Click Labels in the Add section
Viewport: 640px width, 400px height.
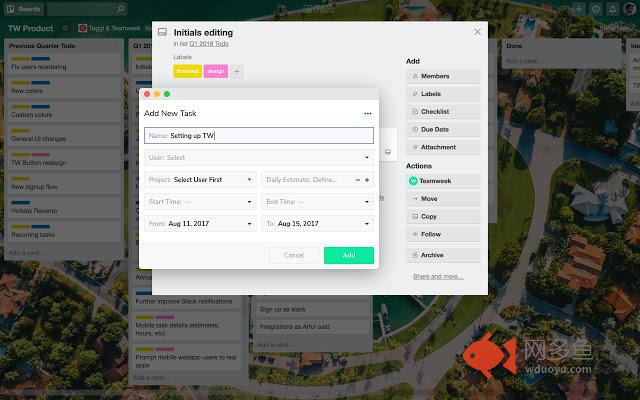tap(443, 94)
